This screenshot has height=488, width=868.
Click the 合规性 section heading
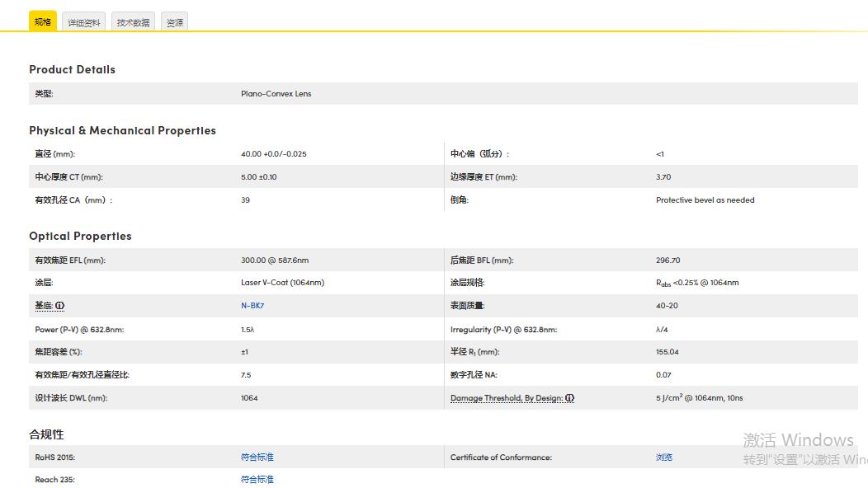[x=46, y=434]
